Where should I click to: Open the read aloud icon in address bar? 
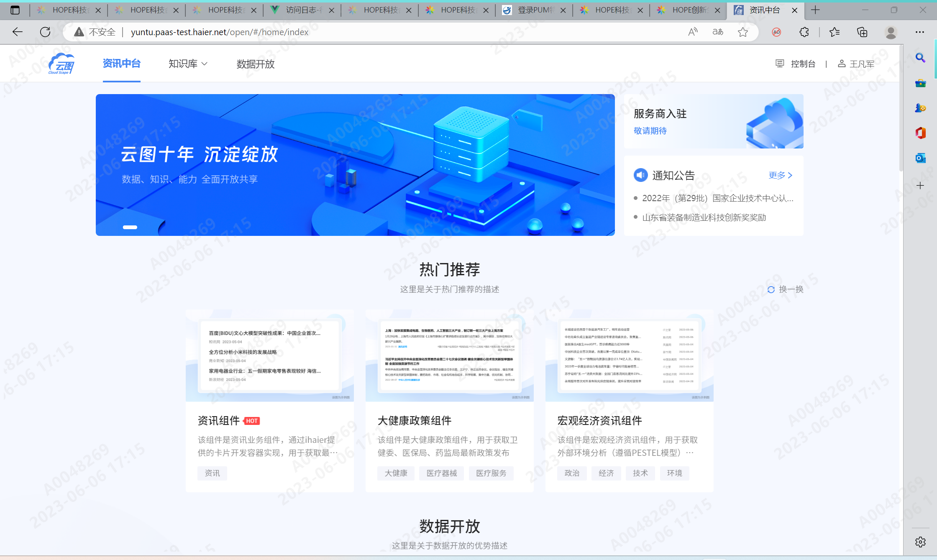click(693, 32)
